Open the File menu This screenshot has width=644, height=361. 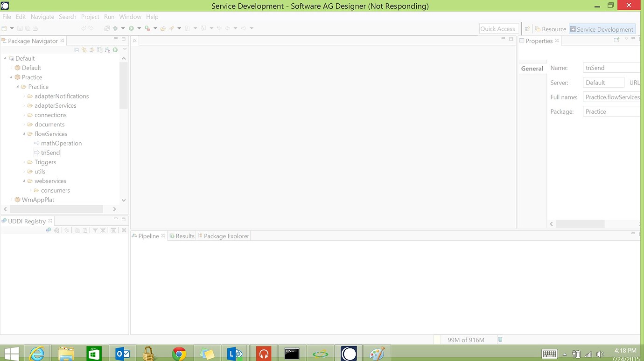(x=7, y=16)
